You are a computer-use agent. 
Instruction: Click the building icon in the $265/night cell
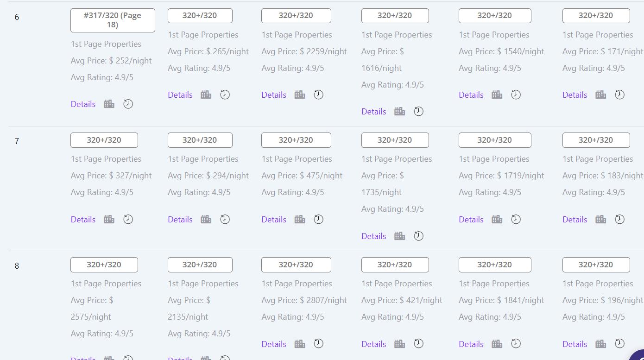point(206,95)
